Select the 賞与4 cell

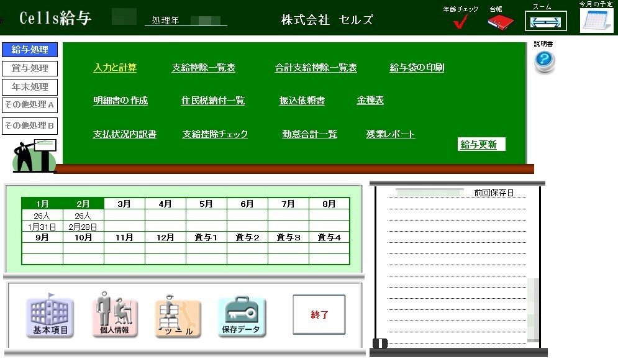329,237
